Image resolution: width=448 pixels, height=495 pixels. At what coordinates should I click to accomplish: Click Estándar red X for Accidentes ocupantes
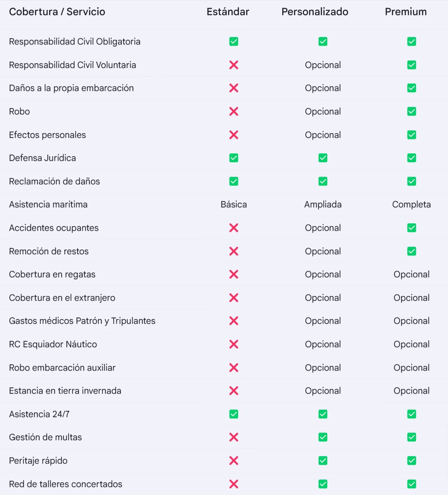tap(234, 228)
